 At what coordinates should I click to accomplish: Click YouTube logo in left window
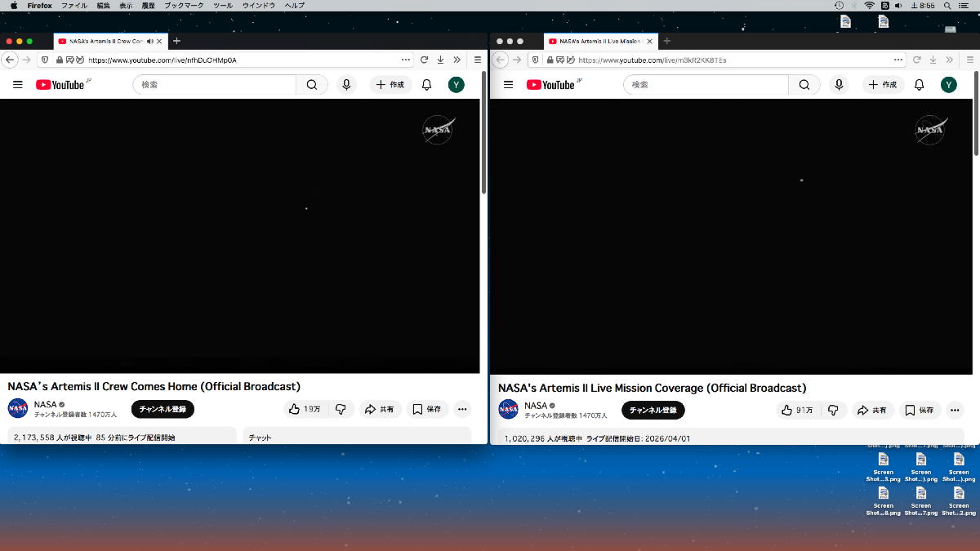(x=62, y=85)
